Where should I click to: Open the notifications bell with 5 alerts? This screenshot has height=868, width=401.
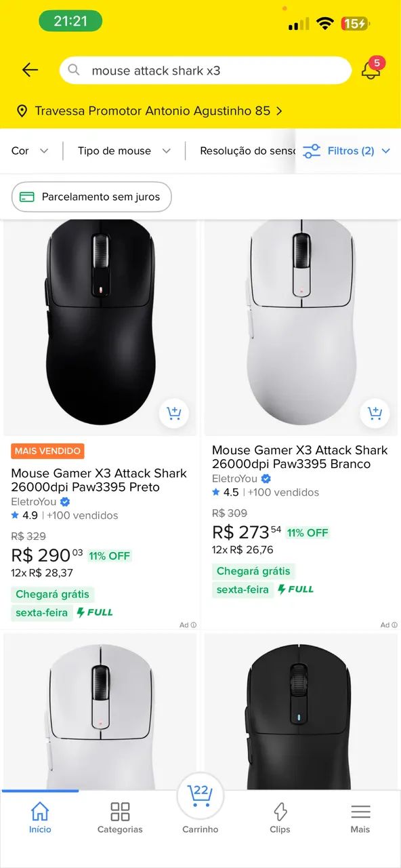click(371, 71)
